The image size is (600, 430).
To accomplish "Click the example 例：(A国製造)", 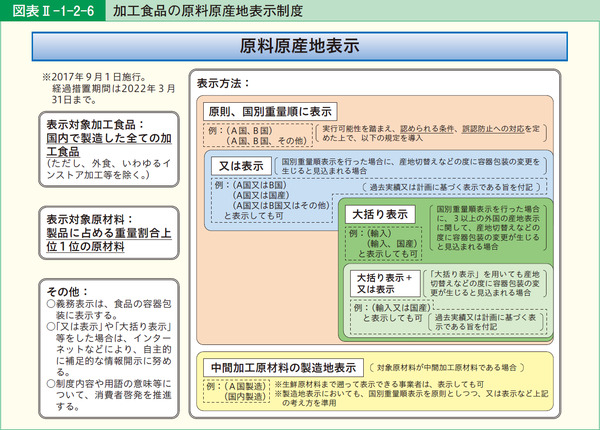I will 236,386.
